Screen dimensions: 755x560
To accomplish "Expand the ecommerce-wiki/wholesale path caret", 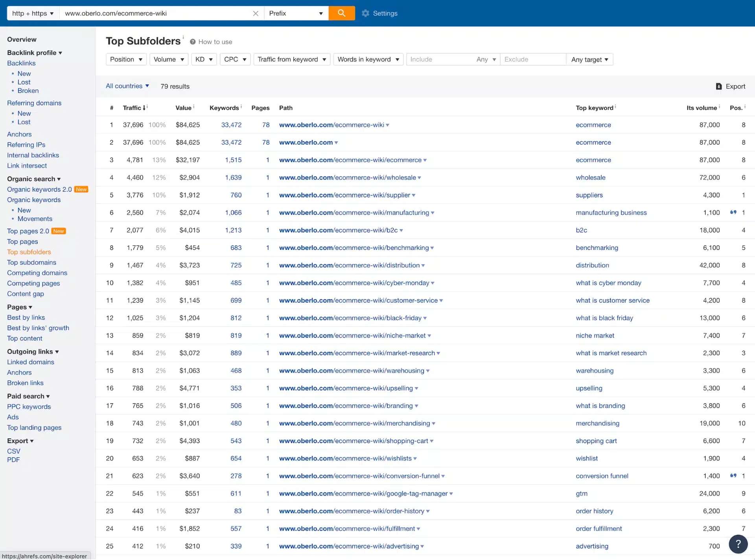I will tap(419, 178).
